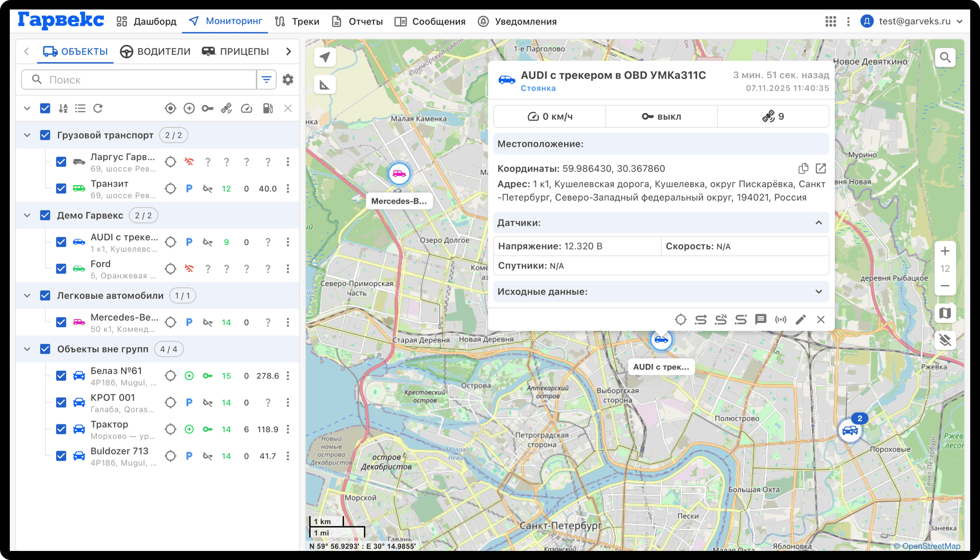Copy coordinates with the copy icon
This screenshot has height=560, width=980.
coord(803,169)
